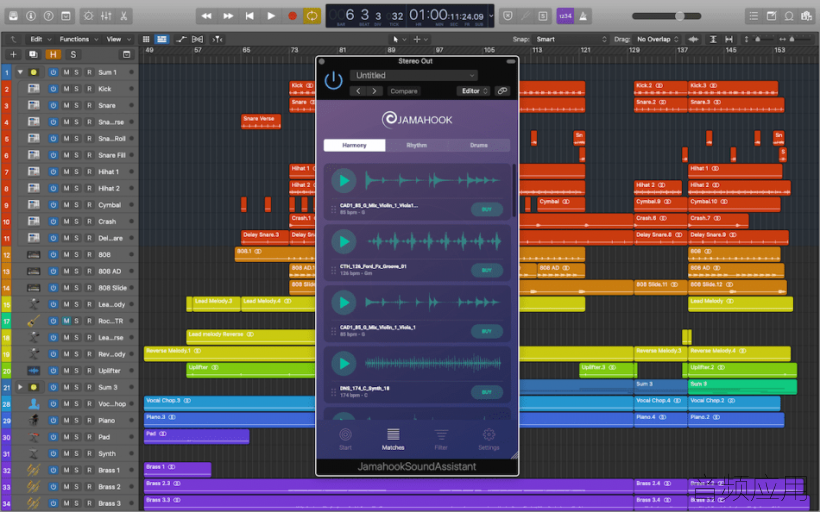Open the Note Pads icon
820x512 pixels.
coord(771,16)
